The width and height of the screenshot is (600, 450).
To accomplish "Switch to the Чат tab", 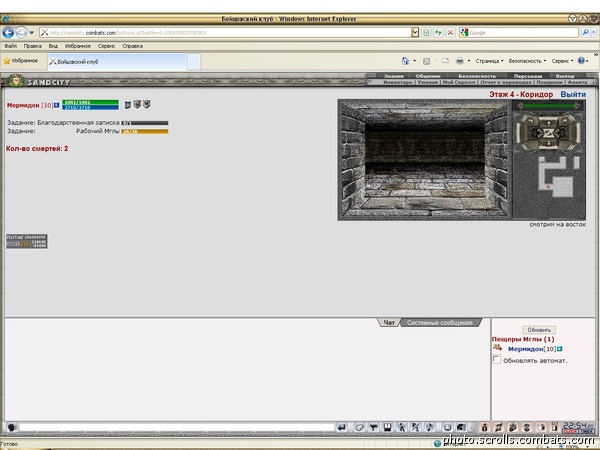I will 389,323.
